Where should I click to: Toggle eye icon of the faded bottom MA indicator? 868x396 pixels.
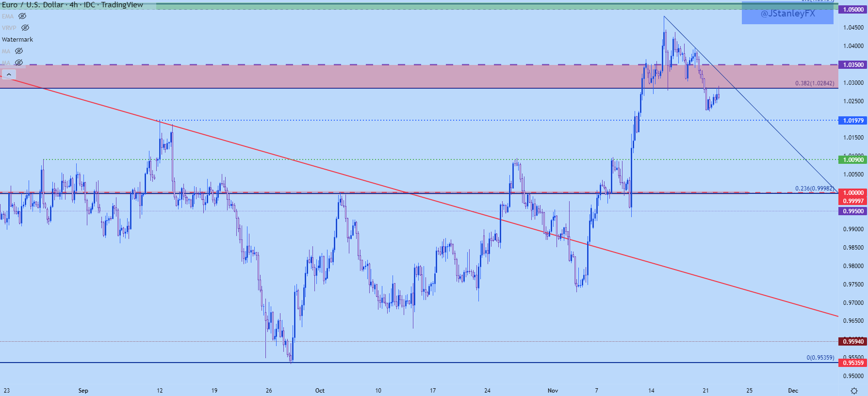(19, 63)
